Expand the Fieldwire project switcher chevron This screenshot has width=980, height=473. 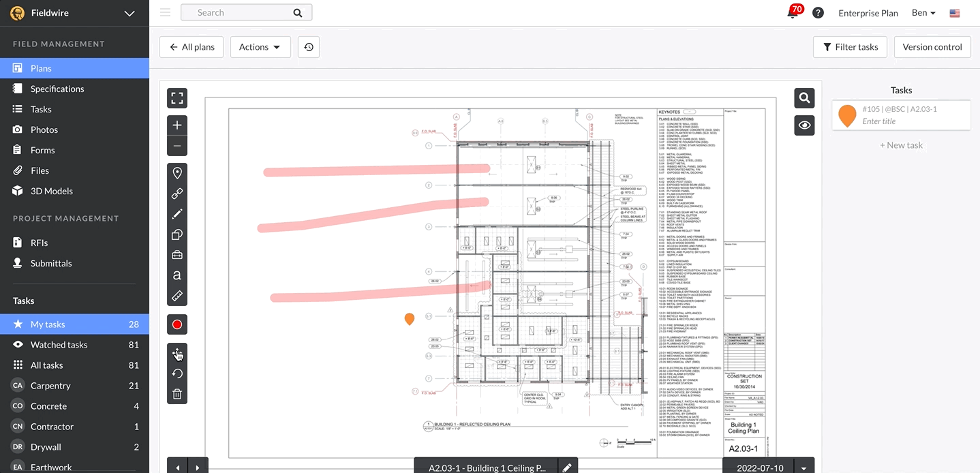(x=129, y=13)
